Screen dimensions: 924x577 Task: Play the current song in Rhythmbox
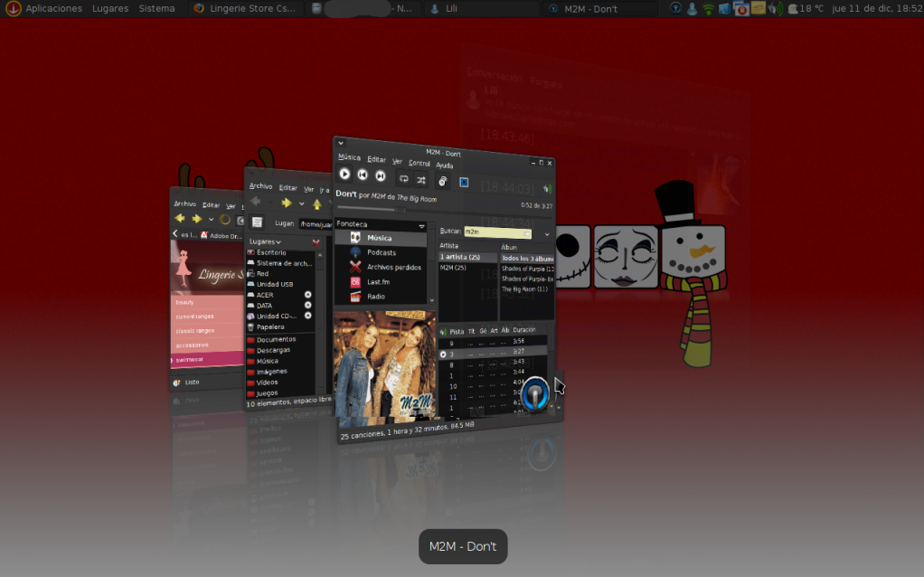pyautogui.click(x=344, y=174)
